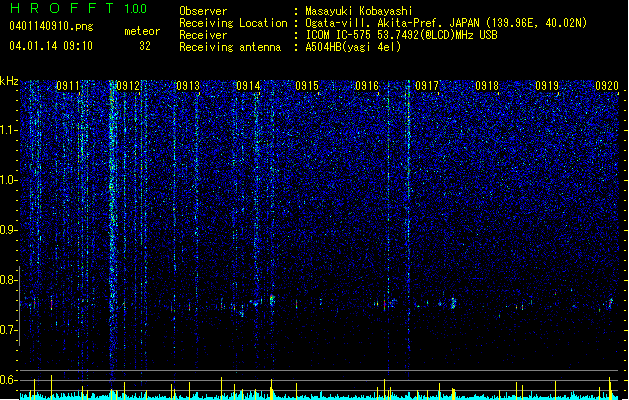
Task: Click the 0911 time marker
Action: coord(68,86)
